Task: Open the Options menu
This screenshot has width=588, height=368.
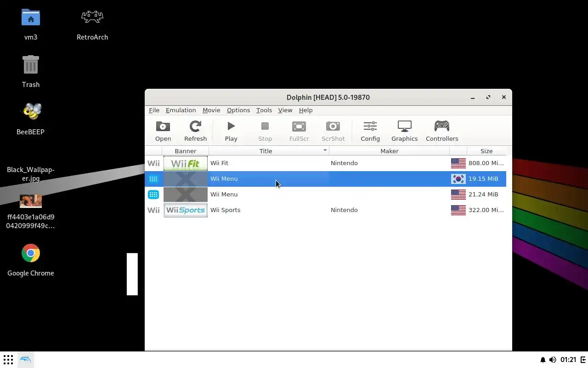Action: (238, 110)
